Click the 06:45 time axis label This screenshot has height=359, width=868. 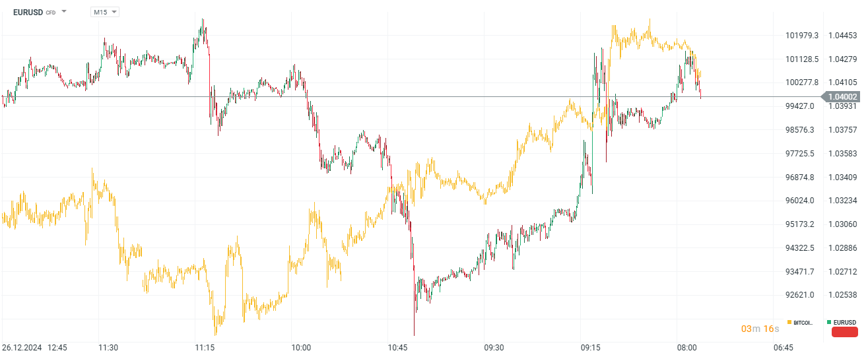click(784, 347)
